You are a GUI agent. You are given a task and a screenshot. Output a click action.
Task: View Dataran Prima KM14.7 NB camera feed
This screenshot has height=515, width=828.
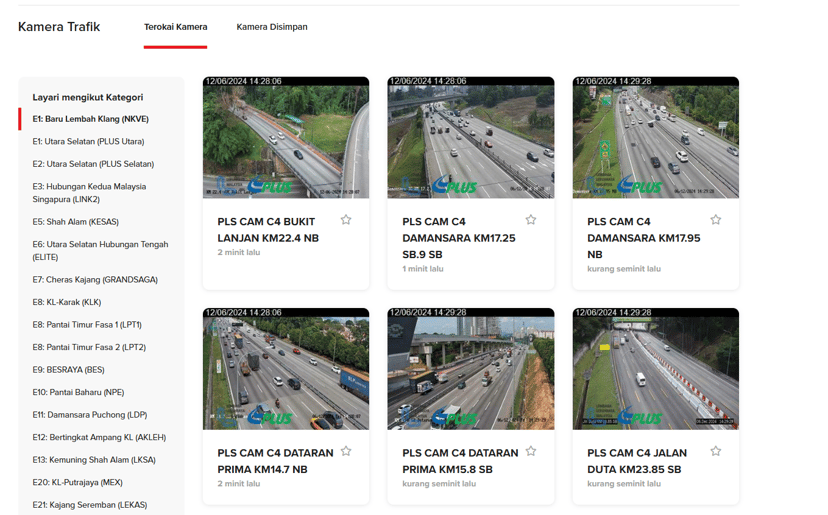coord(286,369)
